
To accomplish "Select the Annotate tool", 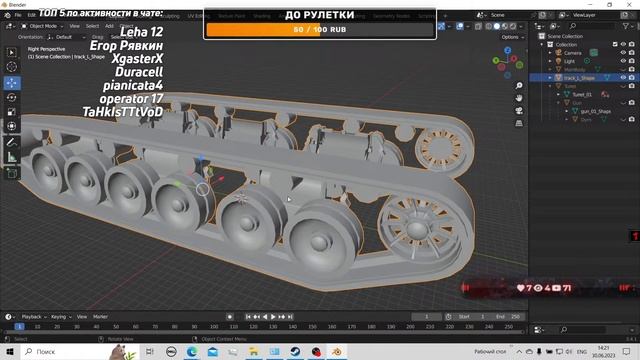I will (x=11, y=142).
